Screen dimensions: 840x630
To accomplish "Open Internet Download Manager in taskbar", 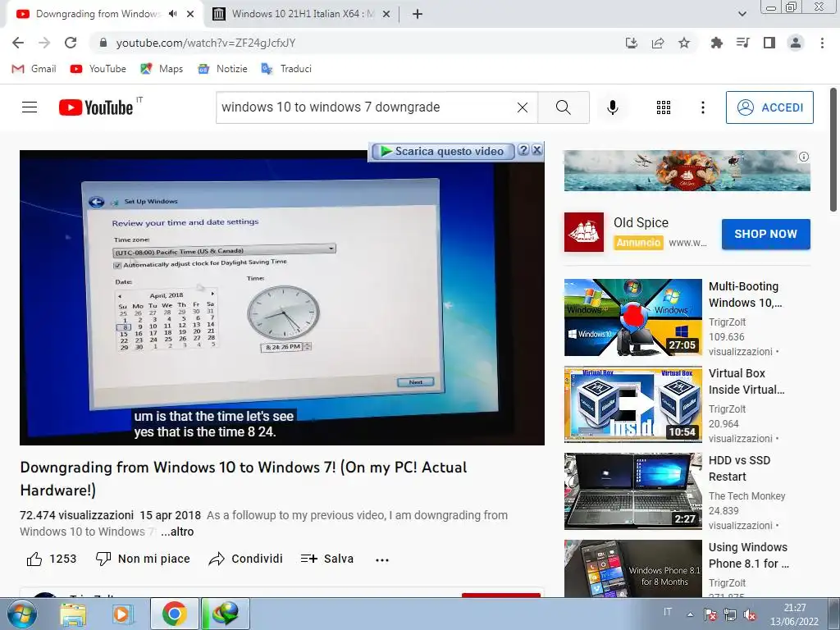I will click(225, 614).
